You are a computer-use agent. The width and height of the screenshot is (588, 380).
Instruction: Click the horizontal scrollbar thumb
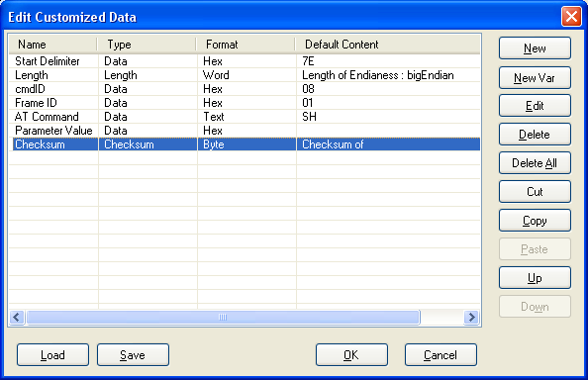click(x=223, y=318)
